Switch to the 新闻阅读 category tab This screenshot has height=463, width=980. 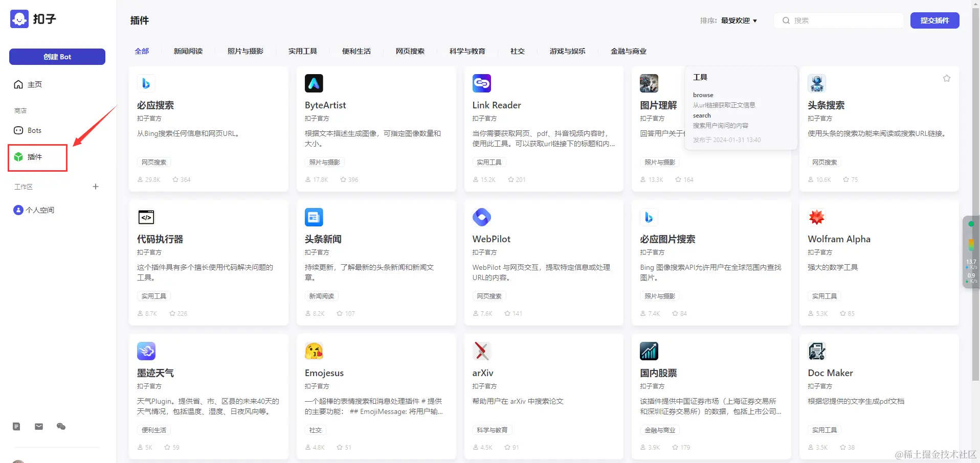point(188,51)
